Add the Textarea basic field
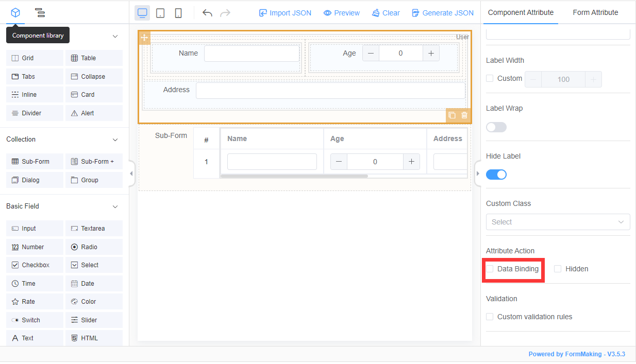Screen dimensions: 636x364 point(94,228)
